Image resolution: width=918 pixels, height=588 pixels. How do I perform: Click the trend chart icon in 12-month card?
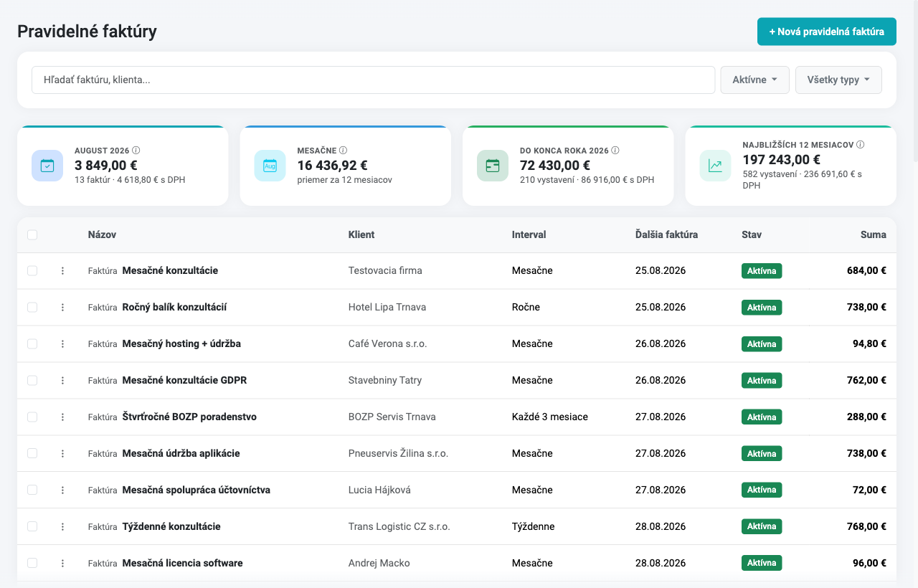[x=715, y=166]
